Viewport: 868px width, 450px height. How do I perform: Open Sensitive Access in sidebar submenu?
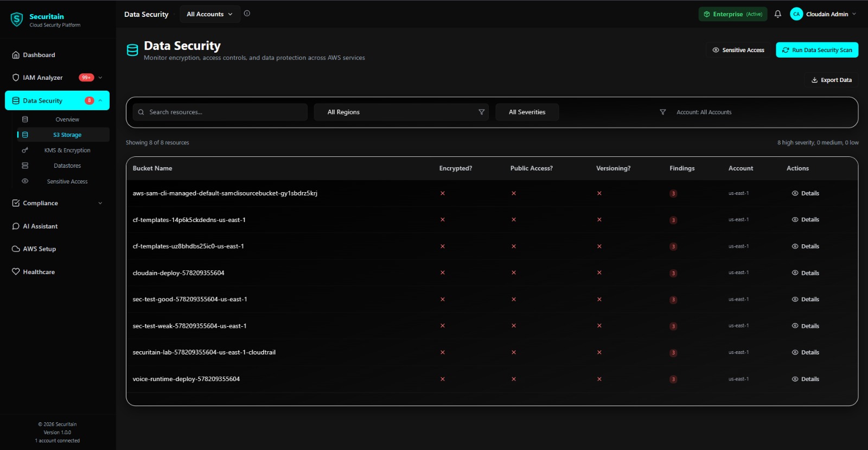pyautogui.click(x=63, y=181)
